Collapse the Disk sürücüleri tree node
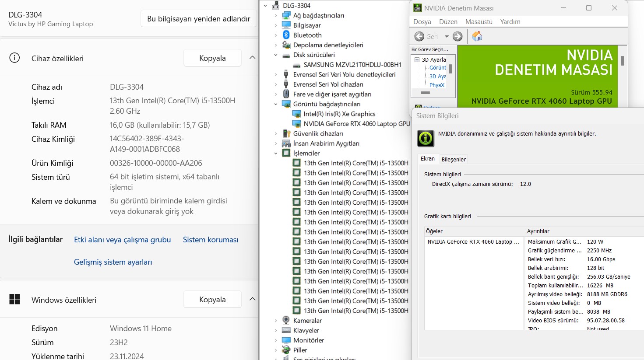Screen dimensions: 644x360 [x=276, y=55]
